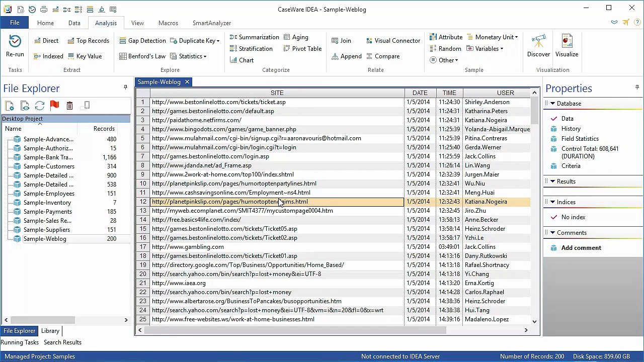Open Indexed extraction
This screenshot has width=644, height=362.
coord(48,56)
